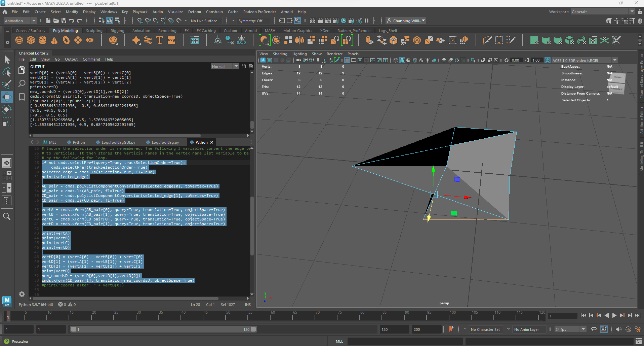Open Charcoal Editor settings gear
Screen dimensions: 644x346
22,294
